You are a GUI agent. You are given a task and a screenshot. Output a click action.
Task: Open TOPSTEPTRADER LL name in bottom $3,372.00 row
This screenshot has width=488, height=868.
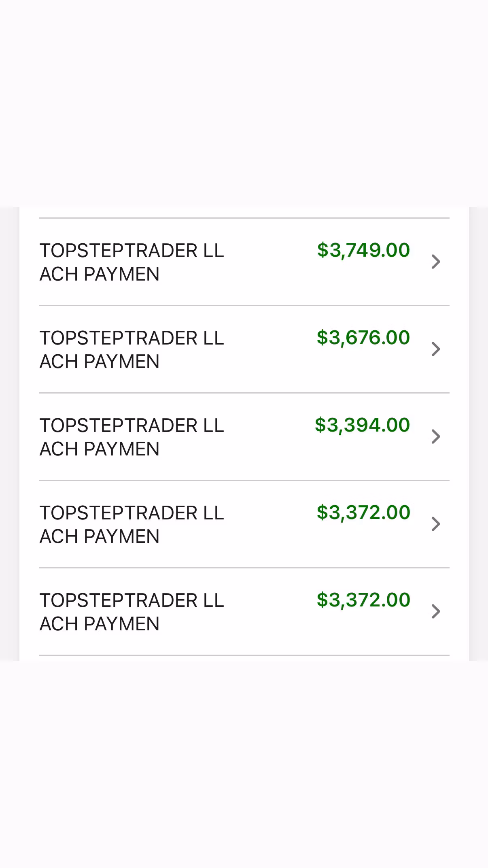[x=132, y=600]
